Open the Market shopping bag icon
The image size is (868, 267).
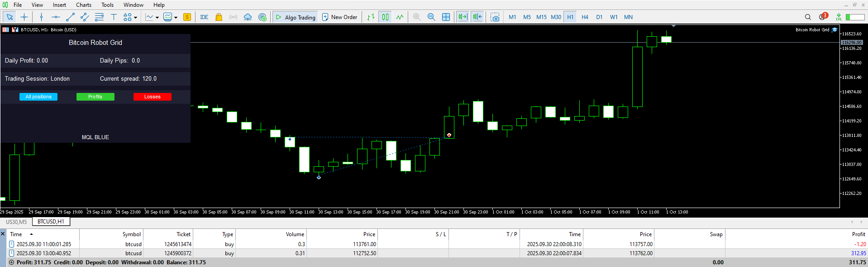219,17
